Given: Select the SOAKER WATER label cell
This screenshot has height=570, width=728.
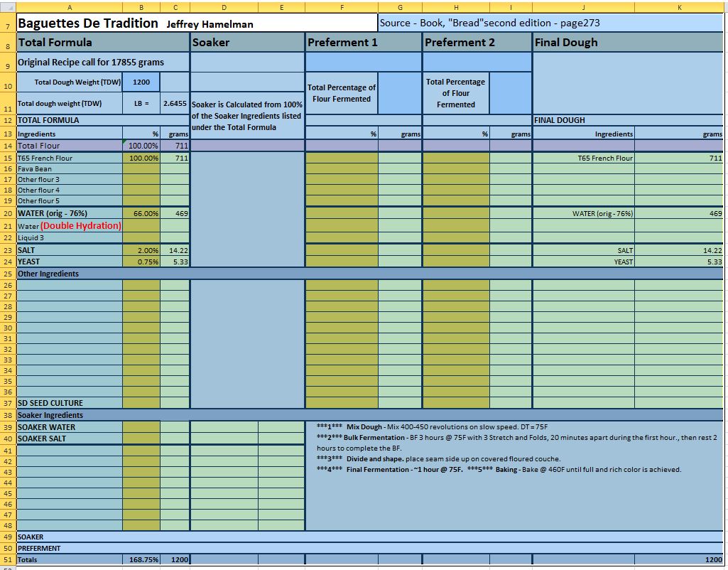Looking at the screenshot, I should coord(69,427).
